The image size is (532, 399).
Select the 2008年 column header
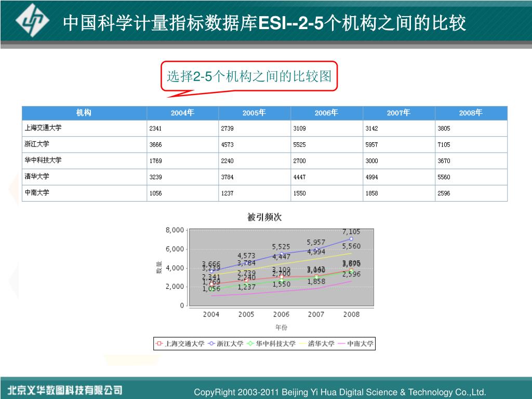coord(471,113)
